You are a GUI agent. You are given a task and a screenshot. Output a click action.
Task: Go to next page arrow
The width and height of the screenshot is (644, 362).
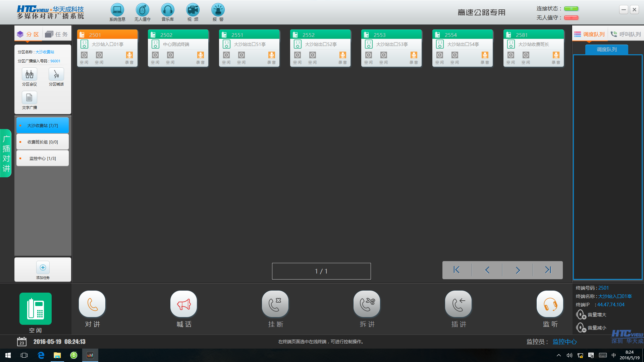click(518, 270)
